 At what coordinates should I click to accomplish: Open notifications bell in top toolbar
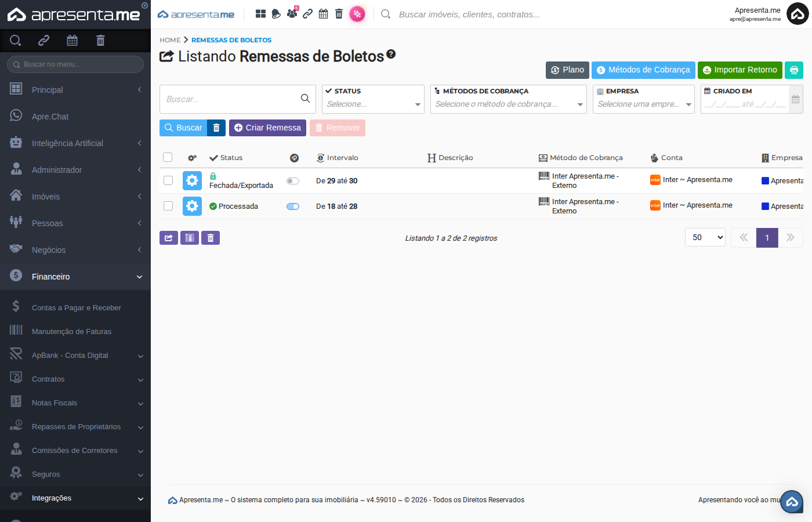(x=276, y=14)
